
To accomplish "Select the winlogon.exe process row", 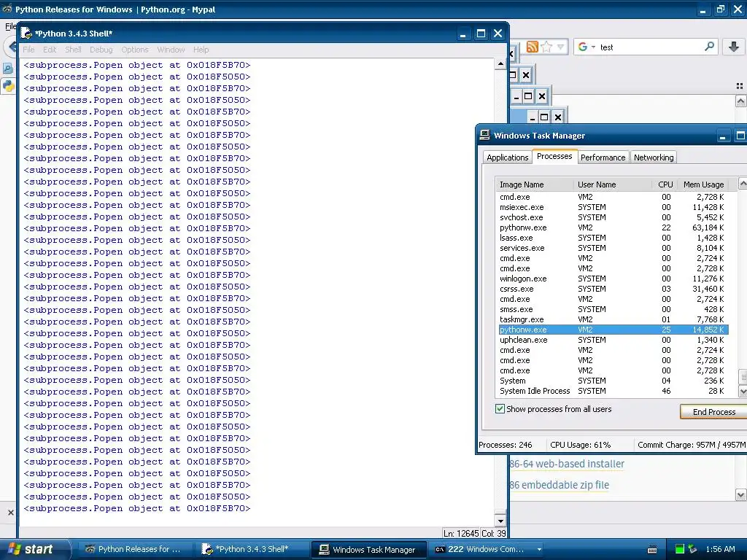I will 613,279.
